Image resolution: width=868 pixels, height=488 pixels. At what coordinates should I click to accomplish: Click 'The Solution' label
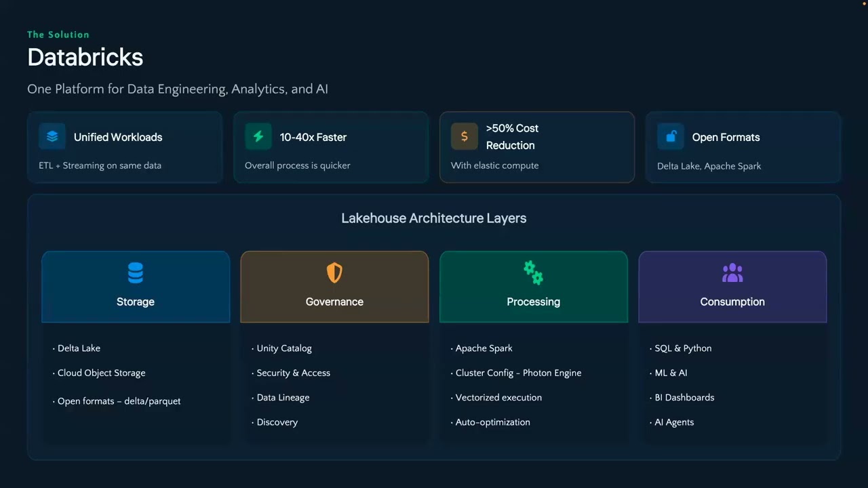tap(58, 35)
